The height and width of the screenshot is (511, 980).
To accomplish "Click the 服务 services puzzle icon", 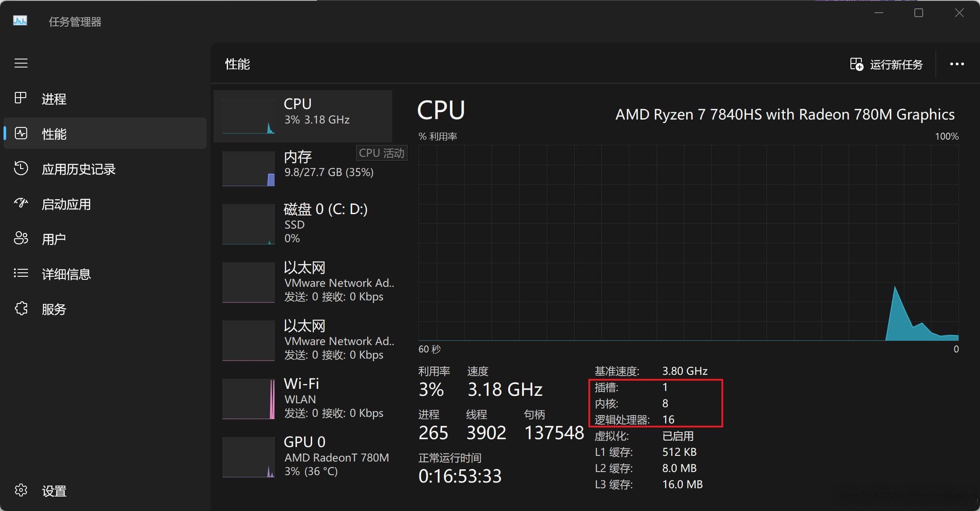I will 21,309.
